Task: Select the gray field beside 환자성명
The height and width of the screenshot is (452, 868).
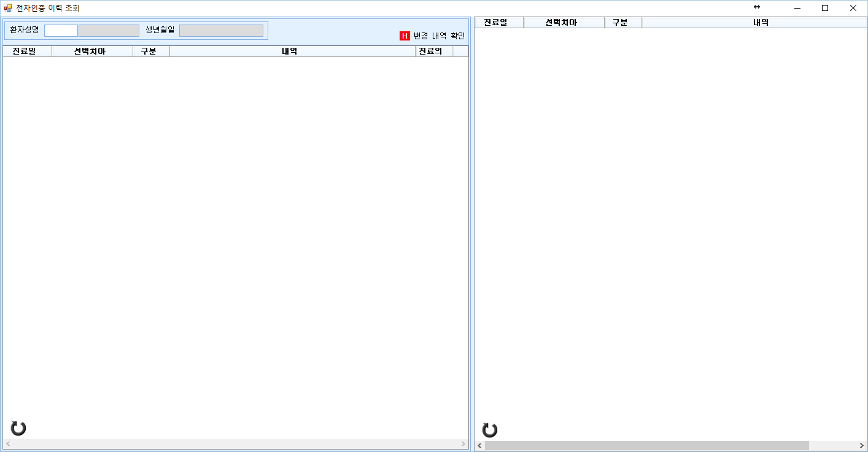Action: point(109,31)
